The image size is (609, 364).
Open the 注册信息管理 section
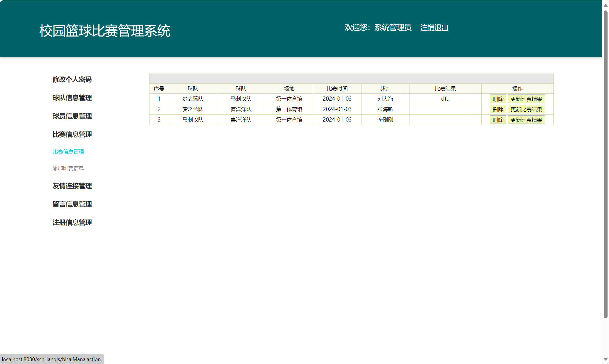[72, 223]
